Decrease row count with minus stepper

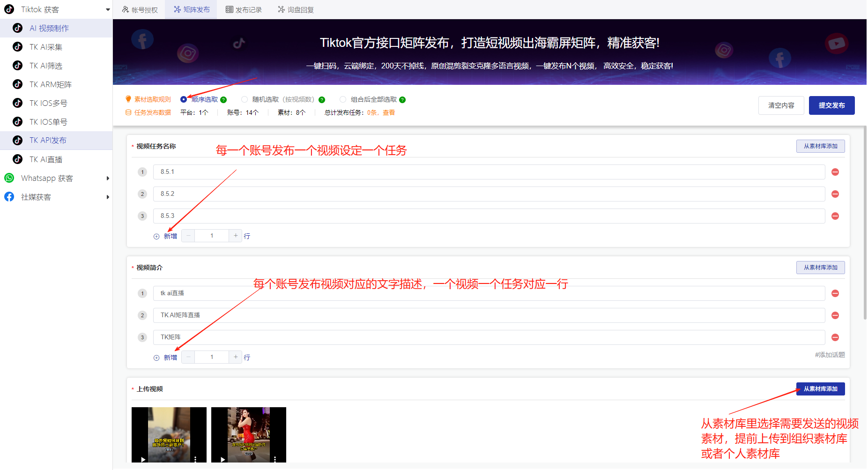[x=188, y=235]
